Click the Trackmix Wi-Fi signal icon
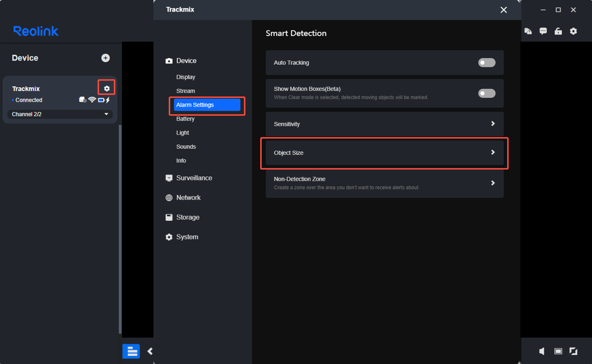Image resolution: width=592 pixels, height=364 pixels. [x=92, y=100]
